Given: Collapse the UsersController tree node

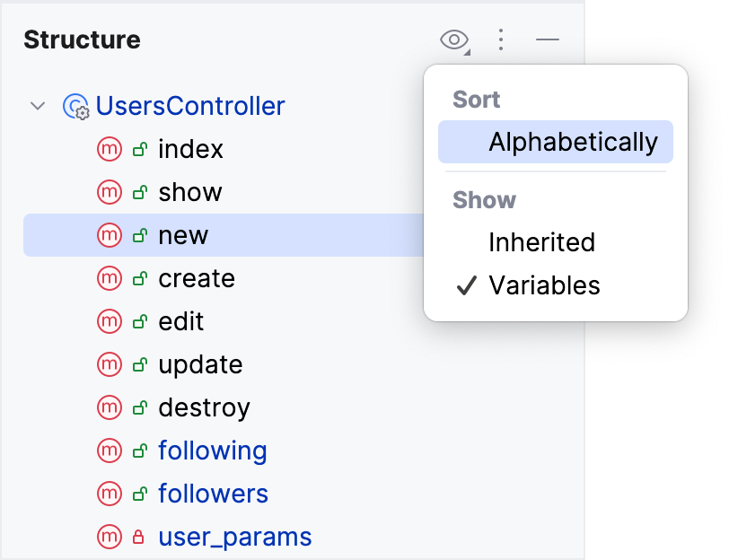Looking at the screenshot, I should (38, 105).
